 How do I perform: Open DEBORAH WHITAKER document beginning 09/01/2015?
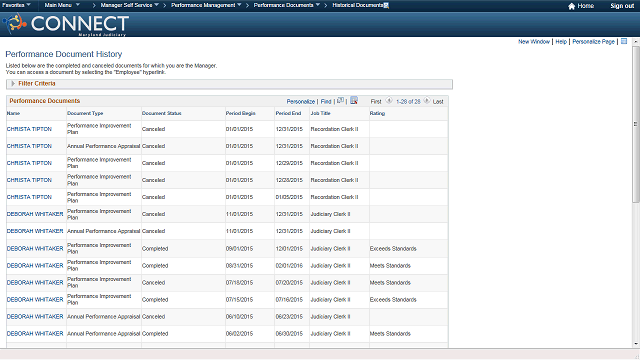tap(35, 249)
